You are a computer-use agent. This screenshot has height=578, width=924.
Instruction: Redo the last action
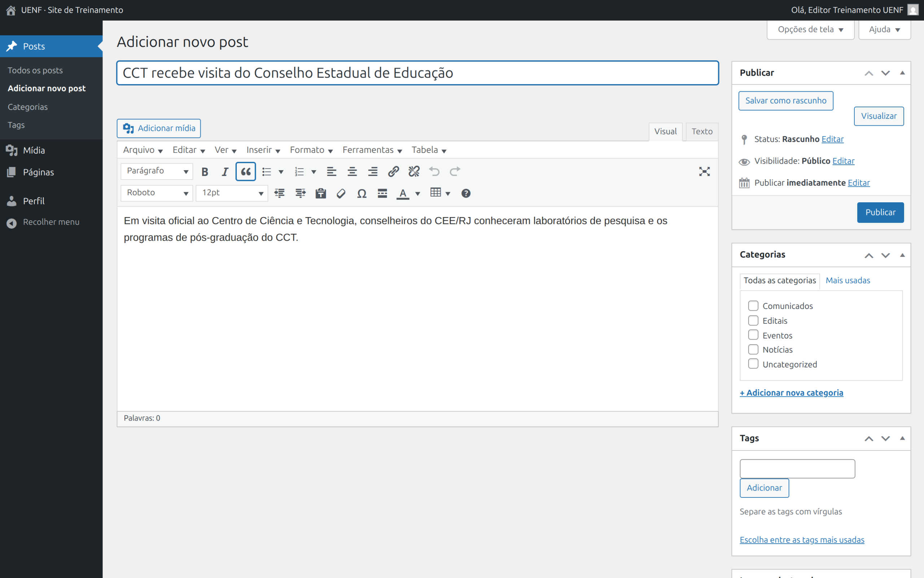click(455, 172)
